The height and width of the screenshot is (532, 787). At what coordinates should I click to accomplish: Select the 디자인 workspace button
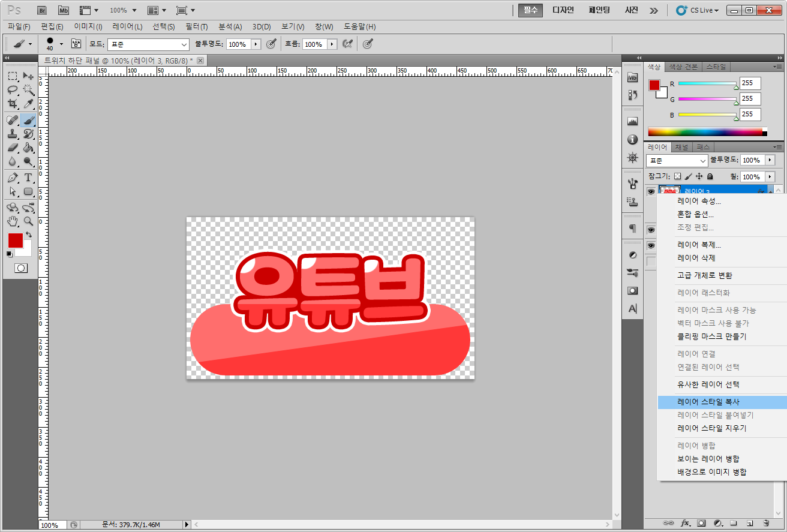tap(563, 10)
